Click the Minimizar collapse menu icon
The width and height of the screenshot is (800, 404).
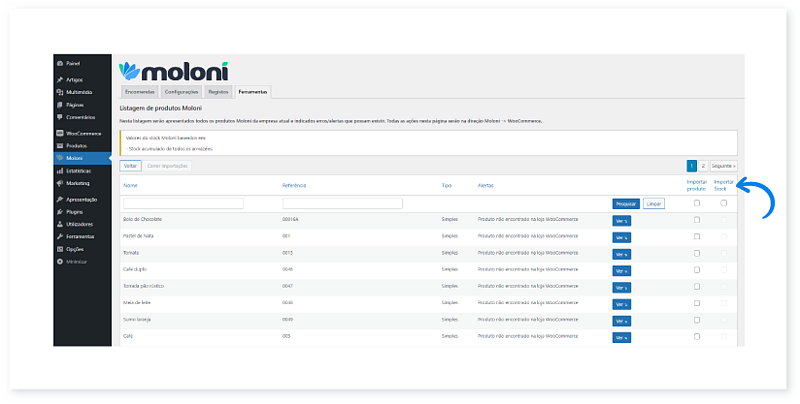pyautogui.click(x=60, y=262)
